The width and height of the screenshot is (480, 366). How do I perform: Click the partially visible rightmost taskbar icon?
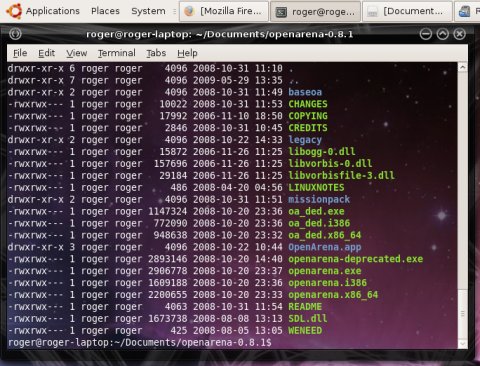click(465, 12)
